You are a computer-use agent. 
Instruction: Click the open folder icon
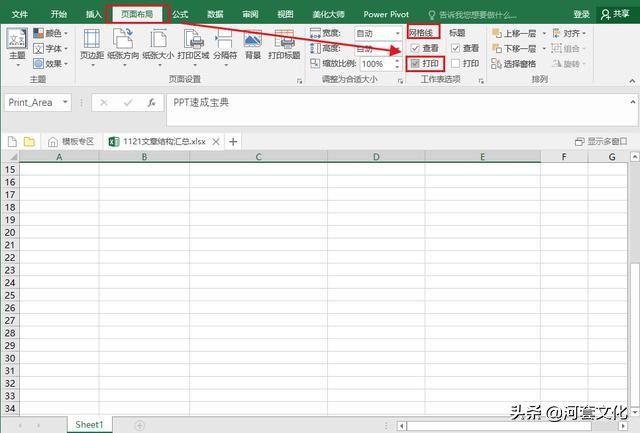[x=29, y=142]
